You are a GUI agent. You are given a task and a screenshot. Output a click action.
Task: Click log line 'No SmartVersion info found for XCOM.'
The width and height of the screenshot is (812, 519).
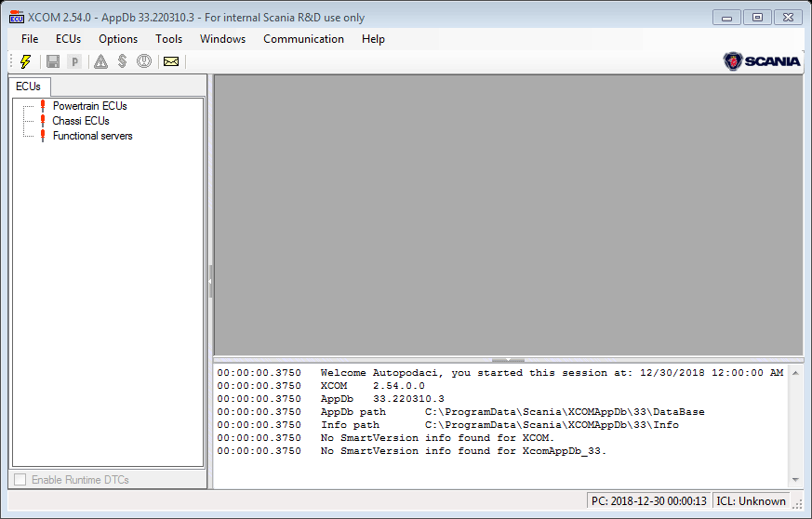click(386, 438)
